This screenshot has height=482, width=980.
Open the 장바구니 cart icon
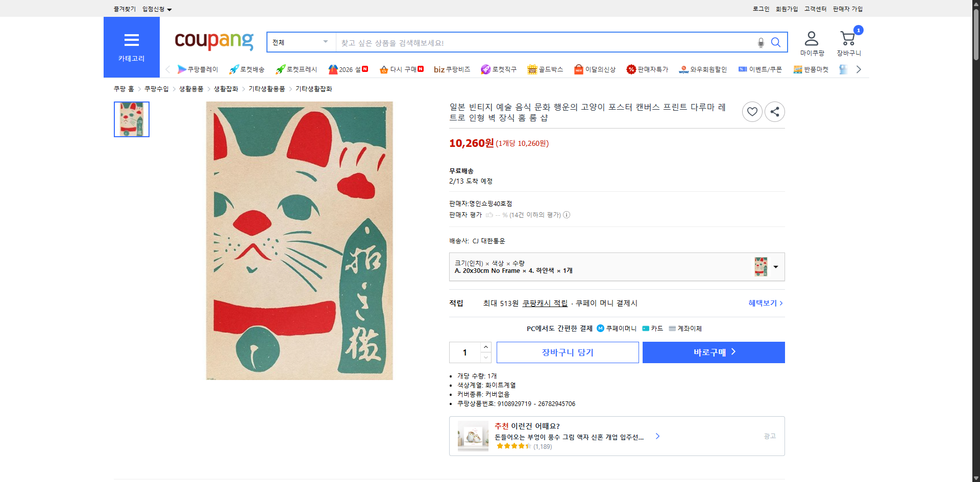pos(848,38)
